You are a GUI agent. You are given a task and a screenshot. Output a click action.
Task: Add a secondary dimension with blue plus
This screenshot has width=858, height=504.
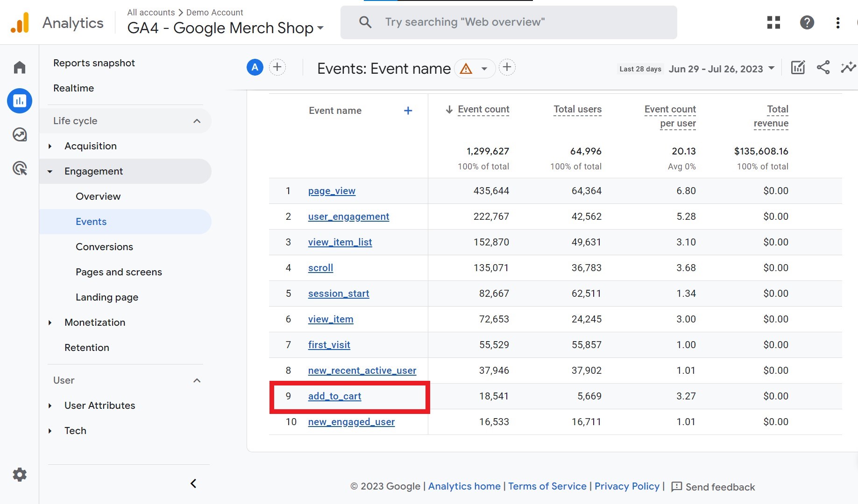click(408, 111)
